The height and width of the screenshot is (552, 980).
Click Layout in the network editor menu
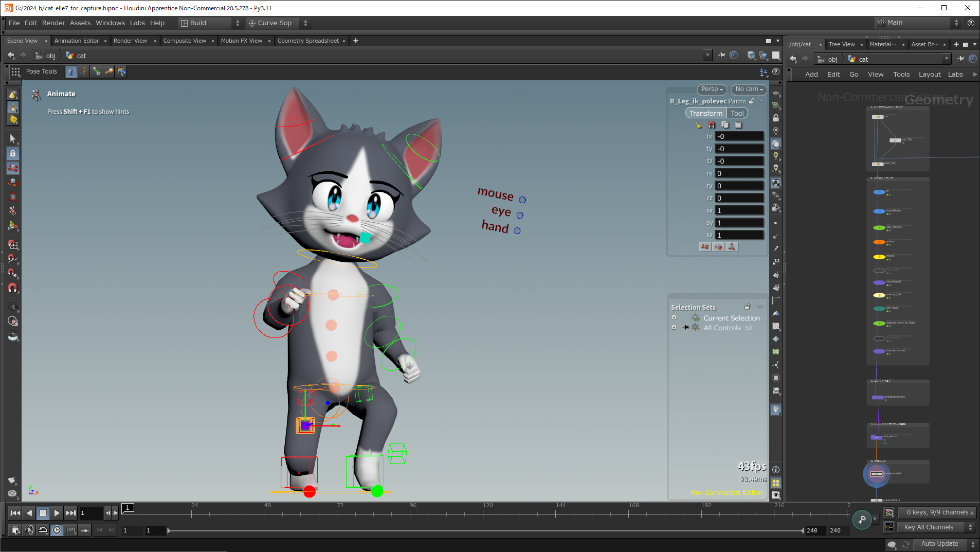930,75
